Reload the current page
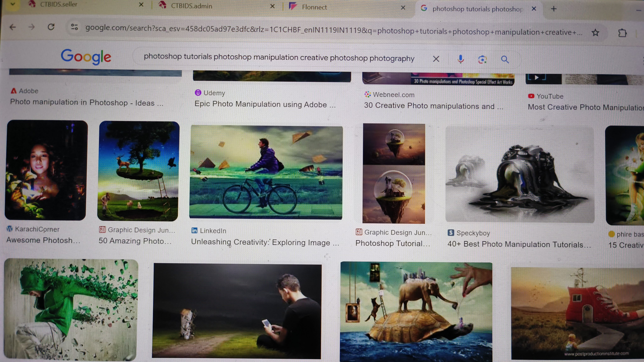 coord(51,27)
